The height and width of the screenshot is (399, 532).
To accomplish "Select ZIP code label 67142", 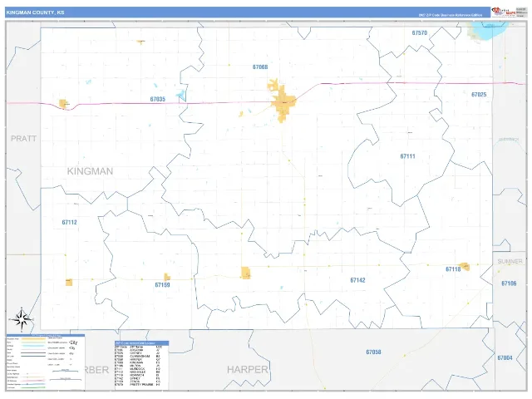I will point(357,280).
